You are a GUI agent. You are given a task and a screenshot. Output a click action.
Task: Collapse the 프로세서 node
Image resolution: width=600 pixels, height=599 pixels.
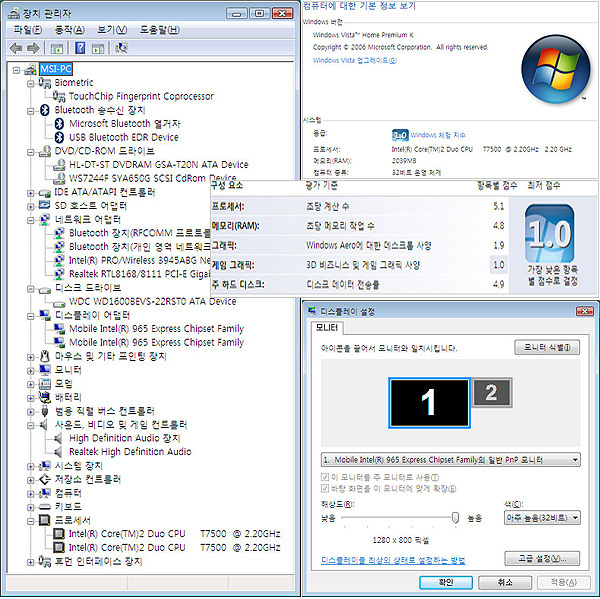tap(30, 521)
